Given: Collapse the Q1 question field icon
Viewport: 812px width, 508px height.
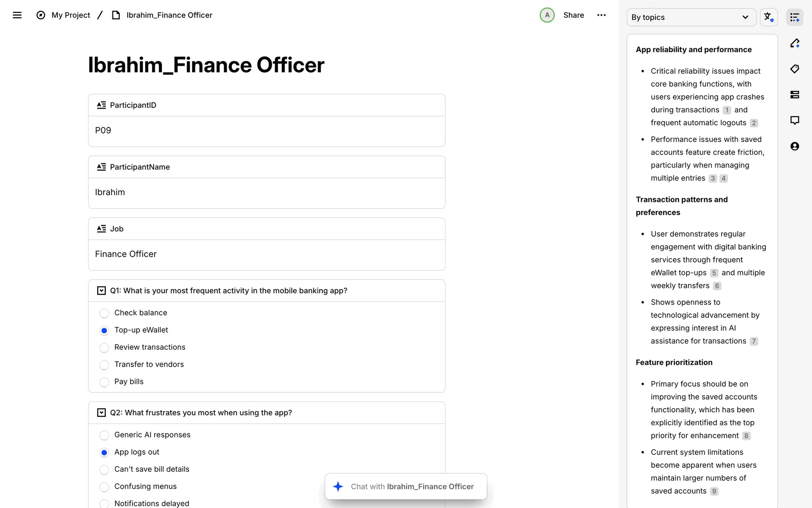Looking at the screenshot, I should click(101, 291).
